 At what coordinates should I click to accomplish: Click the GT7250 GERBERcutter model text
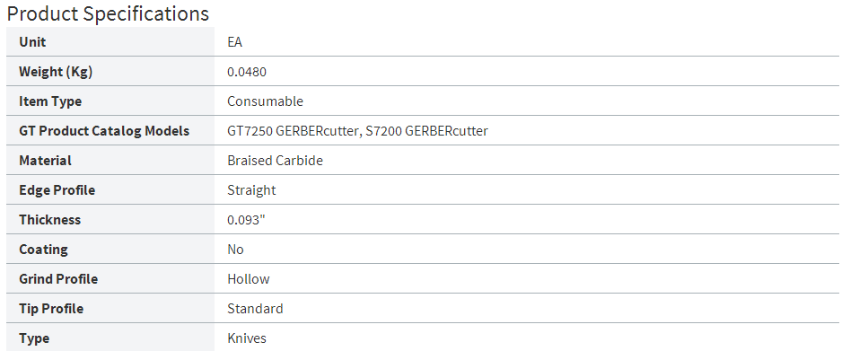click(x=293, y=131)
